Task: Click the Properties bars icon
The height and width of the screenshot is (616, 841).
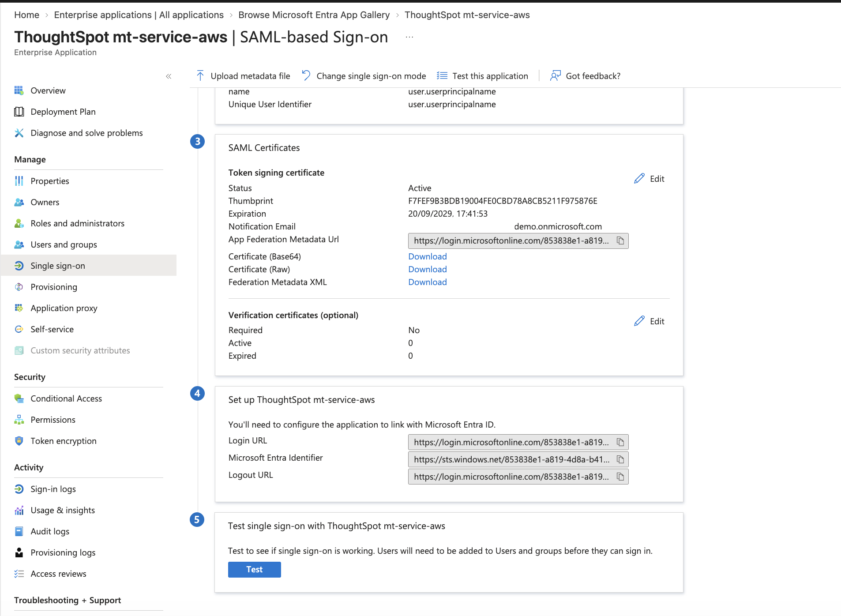Action: tap(19, 181)
